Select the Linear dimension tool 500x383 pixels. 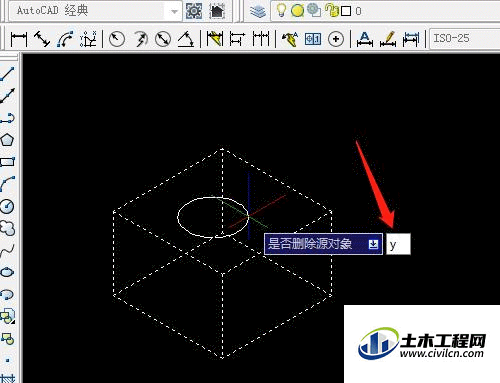click(19, 39)
